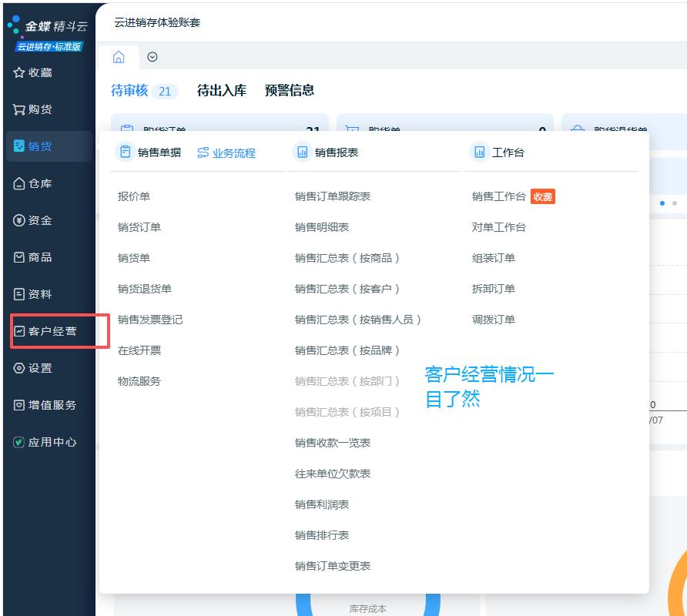Screen dimensions: 687x616
Task: Open 收藏 favorites in sidebar
Action: click(33, 72)
